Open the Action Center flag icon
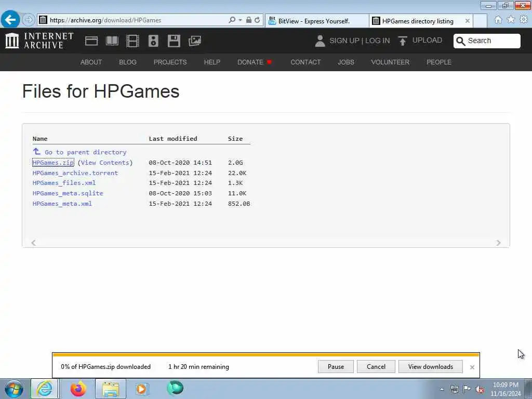The image size is (532, 399). (467, 389)
